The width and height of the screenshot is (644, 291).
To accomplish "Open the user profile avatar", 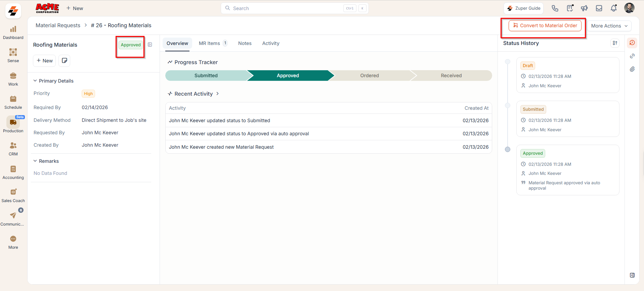I will pyautogui.click(x=629, y=8).
